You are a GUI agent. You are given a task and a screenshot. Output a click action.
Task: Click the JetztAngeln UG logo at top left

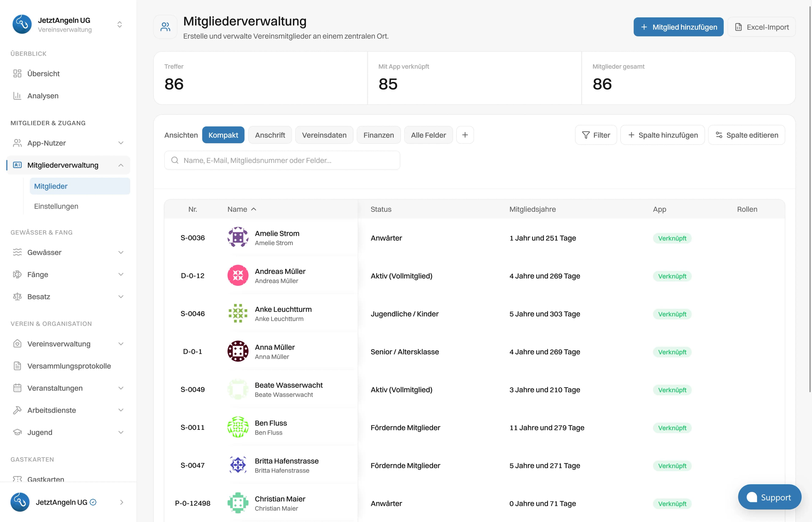pyautogui.click(x=22, y=24)
